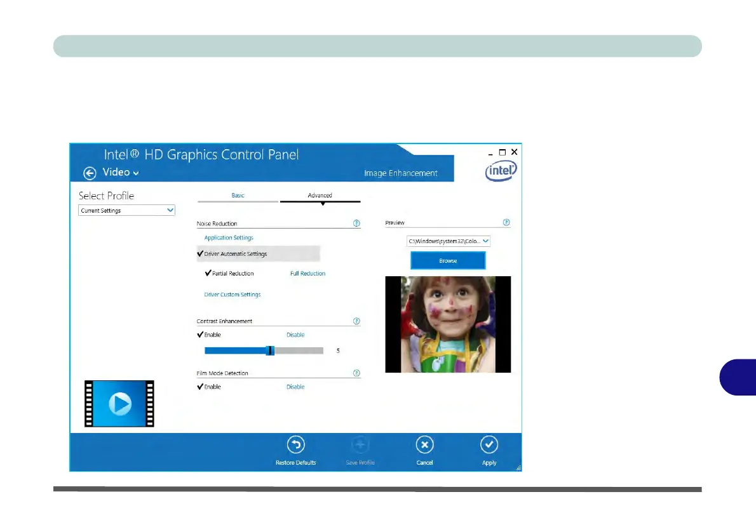Viewport: 756px width, 532px height.
Task: Open Film Mode Detection help icon
Action: click(x=356, y=373)
